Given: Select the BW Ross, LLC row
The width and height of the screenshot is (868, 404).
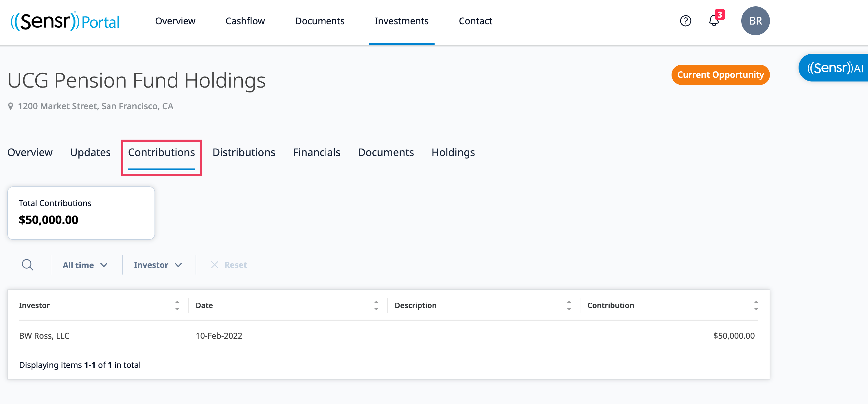Looking at the screenshot, I should (44, 336).
